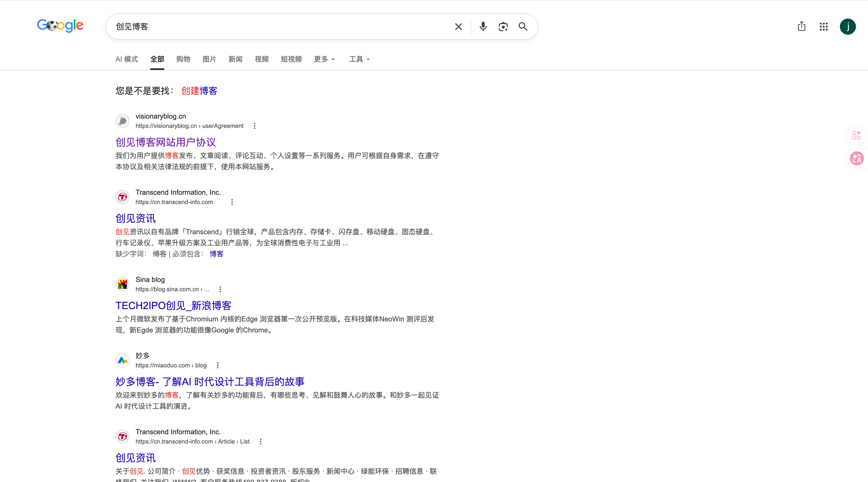Open the three-dot menu for Sina blog result

220,289
